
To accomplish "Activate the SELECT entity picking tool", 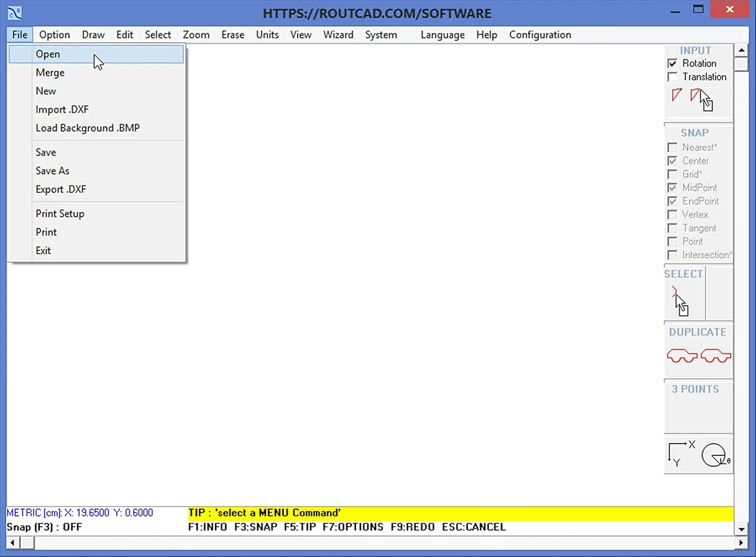I will coord(679,298).
